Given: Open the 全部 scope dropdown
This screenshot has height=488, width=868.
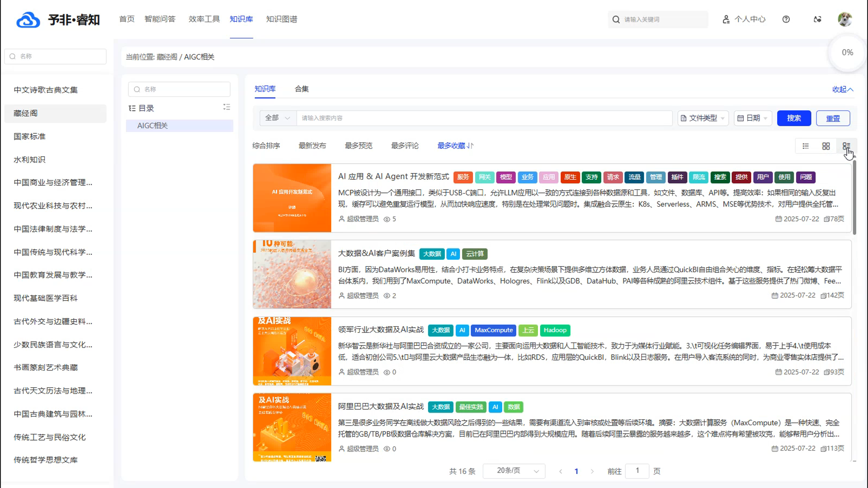Looking at the screenshot, I should (x=278, y=118).
